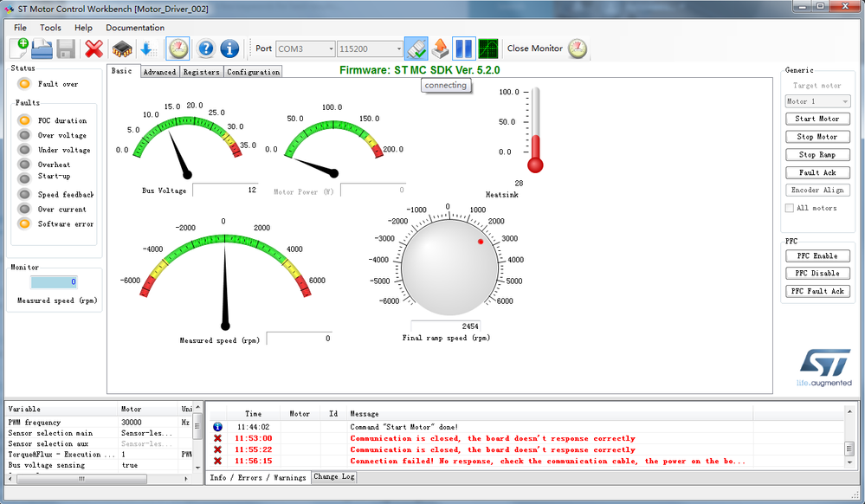Click the blue pause bars toolbar icon
Image resolution: width=865 pixels, height=504 pixels.
(464, 48)
